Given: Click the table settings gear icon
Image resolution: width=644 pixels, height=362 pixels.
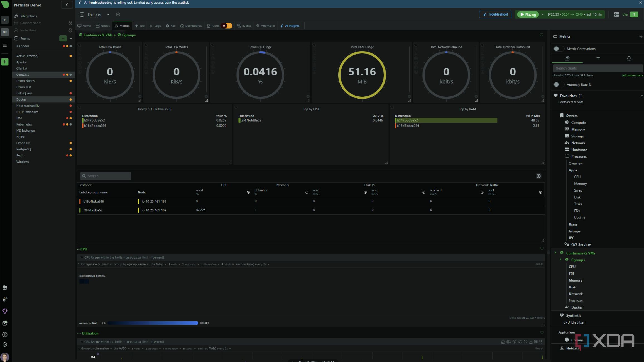Looking at the screenshot, I should click(x=538, y=176).
